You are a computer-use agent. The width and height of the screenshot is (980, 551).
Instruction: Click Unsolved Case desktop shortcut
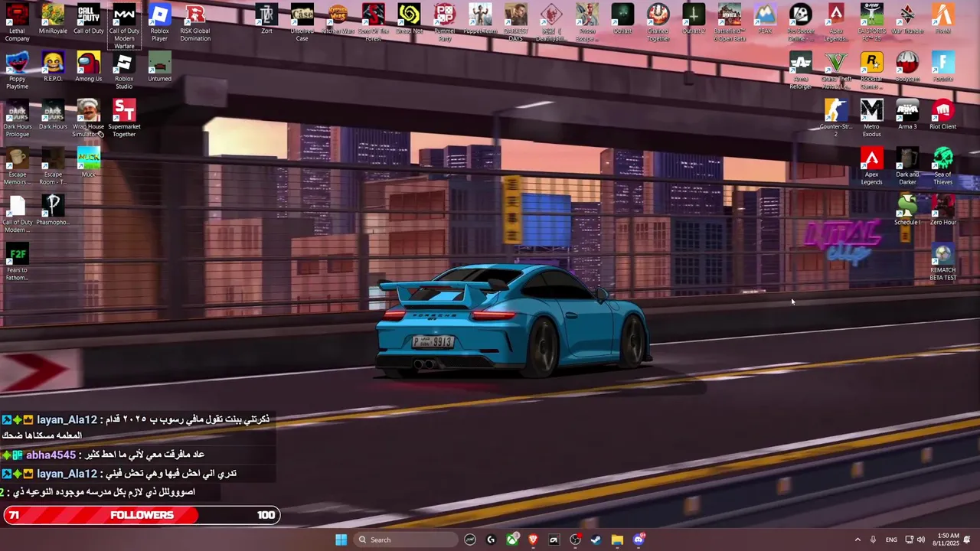pos(302,23)
